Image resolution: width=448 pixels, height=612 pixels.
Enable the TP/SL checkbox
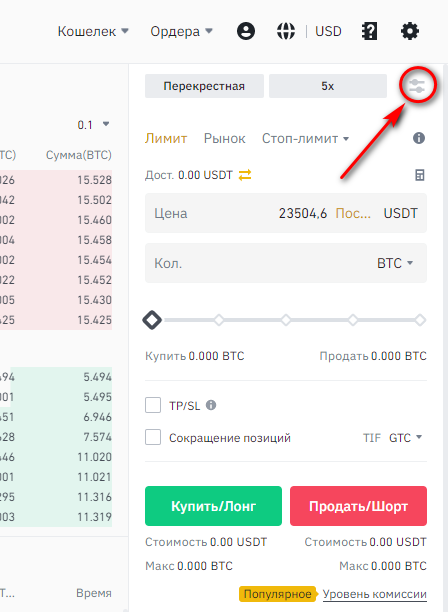click(153, 405)
